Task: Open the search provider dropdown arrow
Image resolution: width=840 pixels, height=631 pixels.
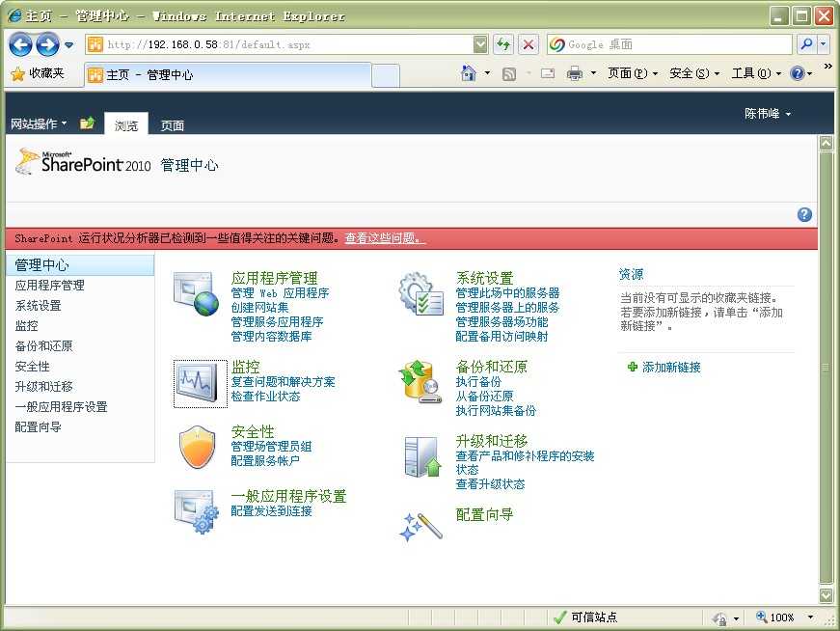Action: pos(824,44)
